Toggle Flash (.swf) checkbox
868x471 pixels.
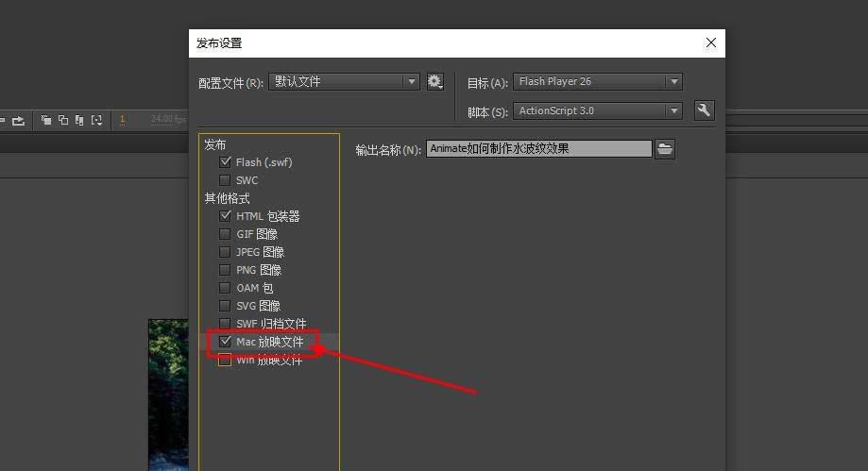pyautogui.click(x=225, y=162)
